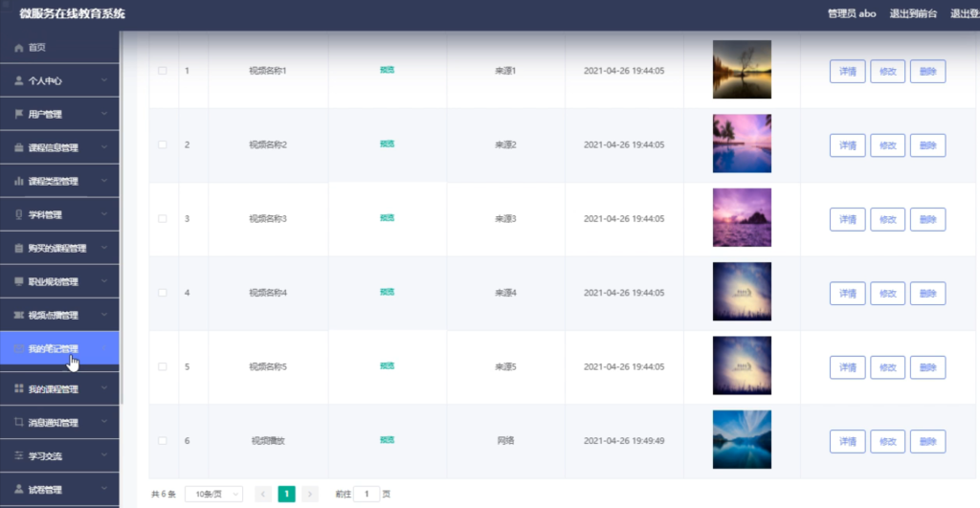980x508 pixels.
Task: Open the purple island thumbnail in row 3
Action: tap(742, 217)
